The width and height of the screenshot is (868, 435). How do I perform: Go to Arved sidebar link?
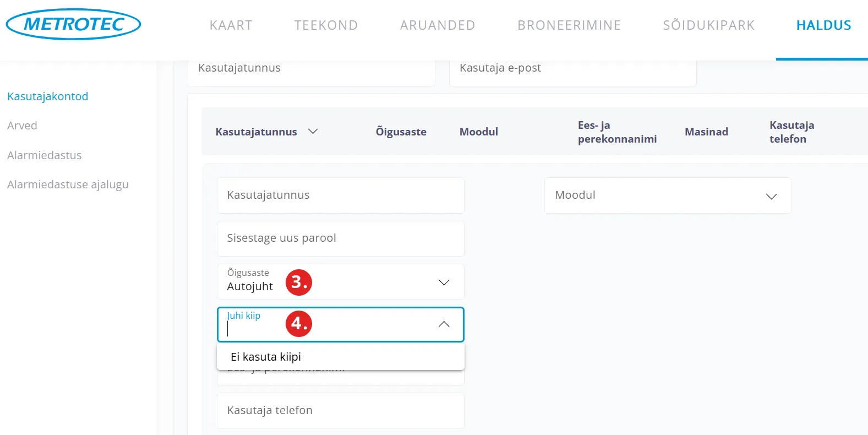[x=22, y=126]
